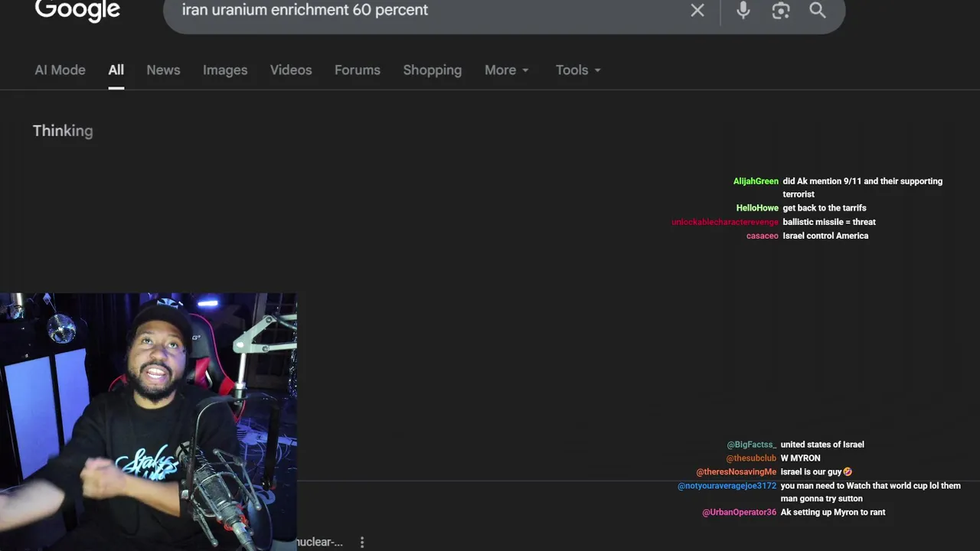The width and height of the screenshot is (980, 551).
Task: Open the Videos tab
Action: pyautogui.click(x=291, y=70)
